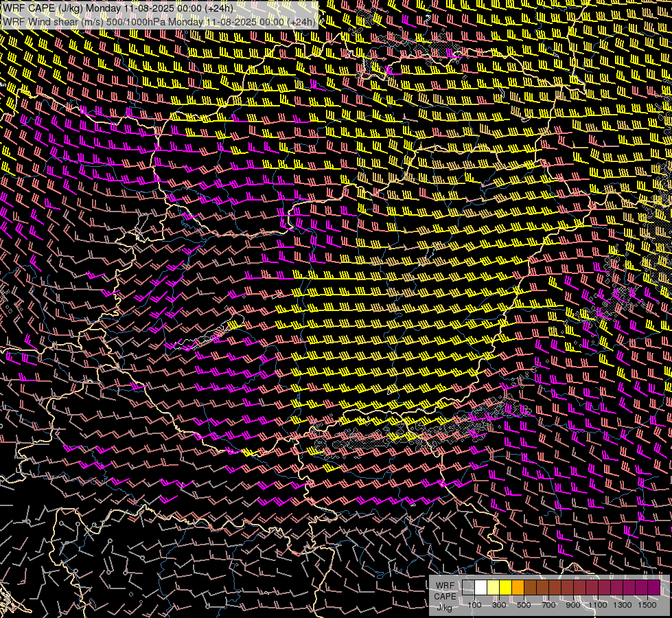This screenshot has width=672, height=618.
Task: Select the grey transparent first legend swatch
Action: pos(468,588)
